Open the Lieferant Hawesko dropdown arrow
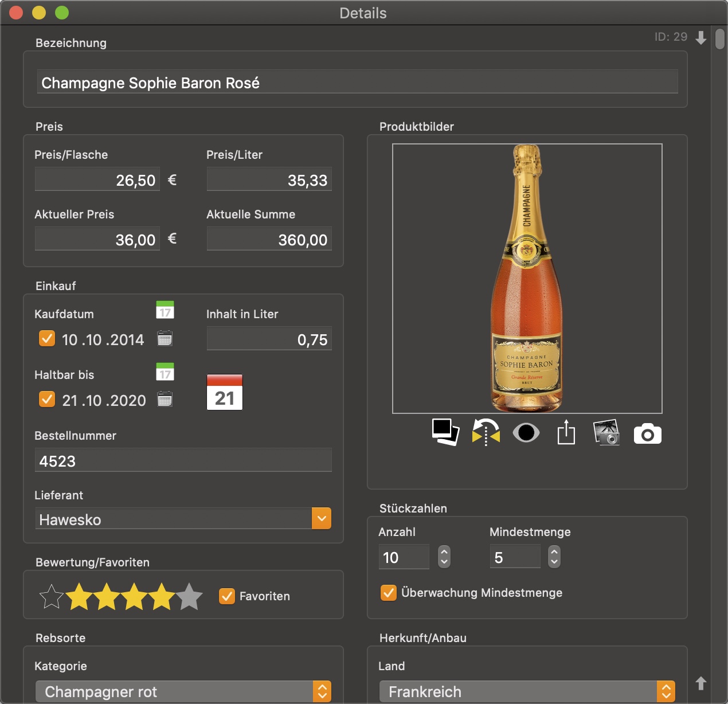This screenshot has height=704, width=728. click(322, 519)
